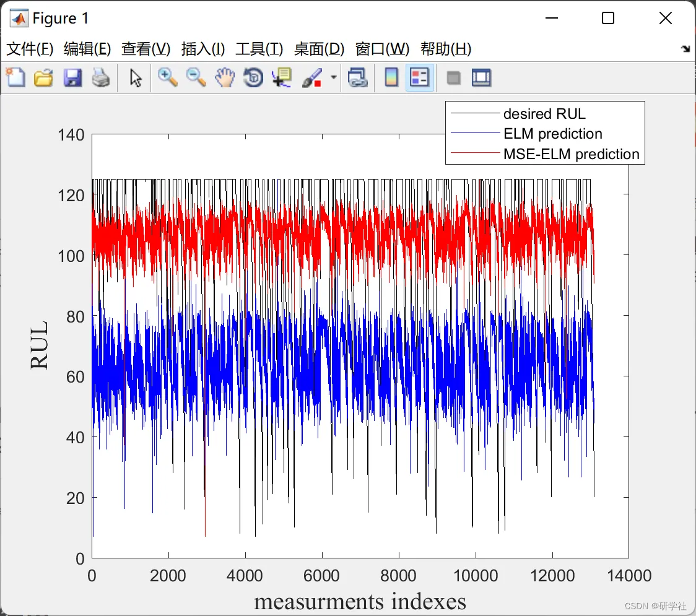The width and height of the screenshot is (696, 616).
Task: Open the 查看(V) menu
Action: click(x=146, y=49)
